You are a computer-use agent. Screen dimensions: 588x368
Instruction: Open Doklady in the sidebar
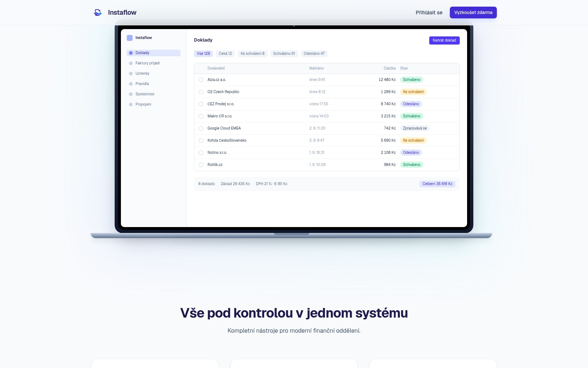(x=154, y=53)
